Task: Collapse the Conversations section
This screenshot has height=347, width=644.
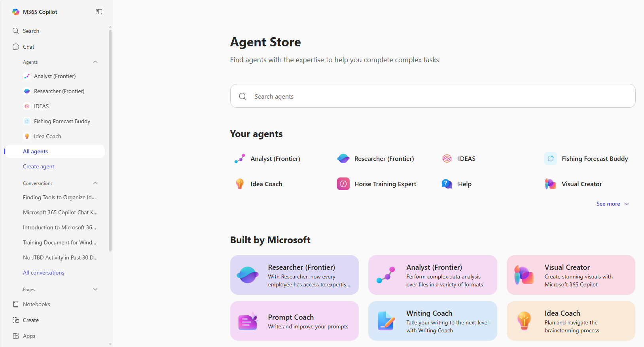Action: (95, 183)
